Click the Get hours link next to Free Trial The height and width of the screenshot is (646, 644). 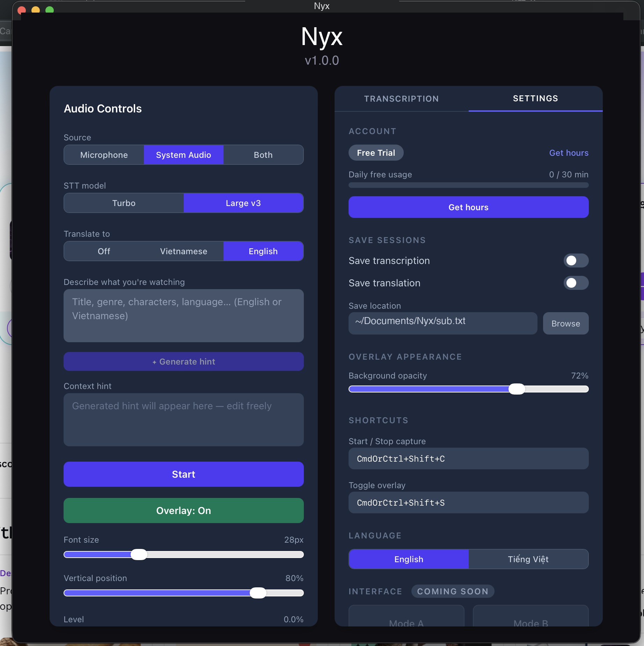click(x=569, y=153)
